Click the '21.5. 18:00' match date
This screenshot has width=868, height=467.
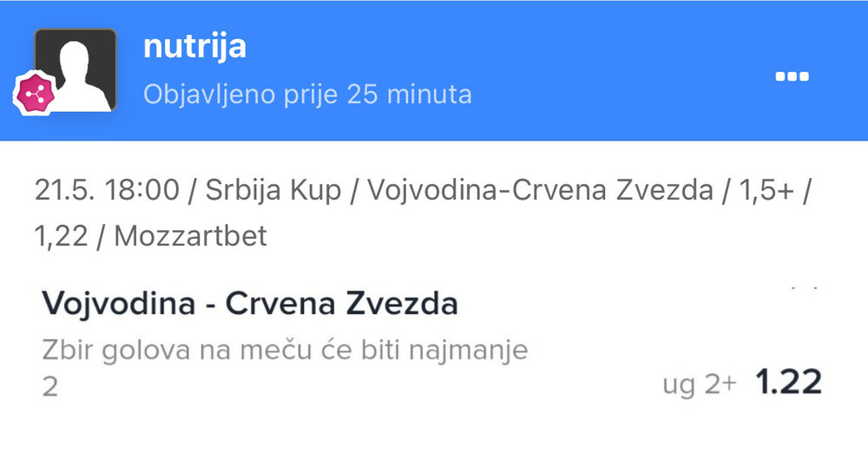(x=107, y=190)
